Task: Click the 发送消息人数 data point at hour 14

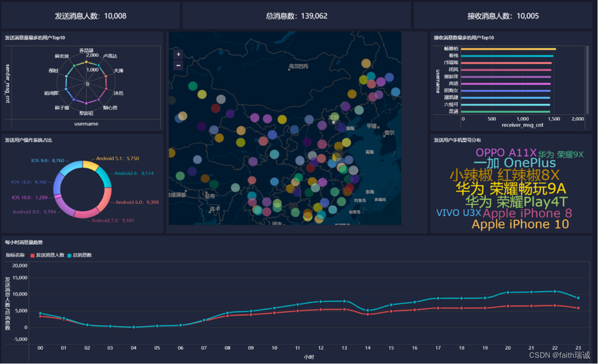Action: [368, 314]
